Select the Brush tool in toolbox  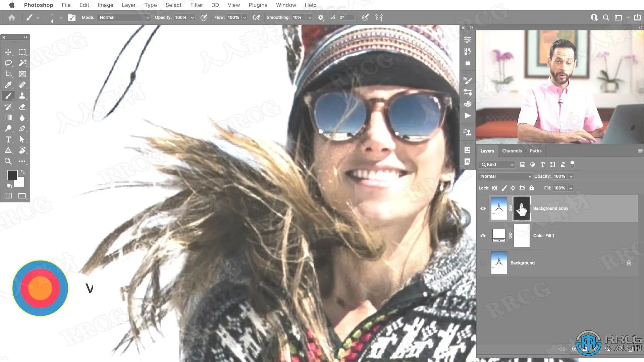pyautogui.click(x=8, y=96)
